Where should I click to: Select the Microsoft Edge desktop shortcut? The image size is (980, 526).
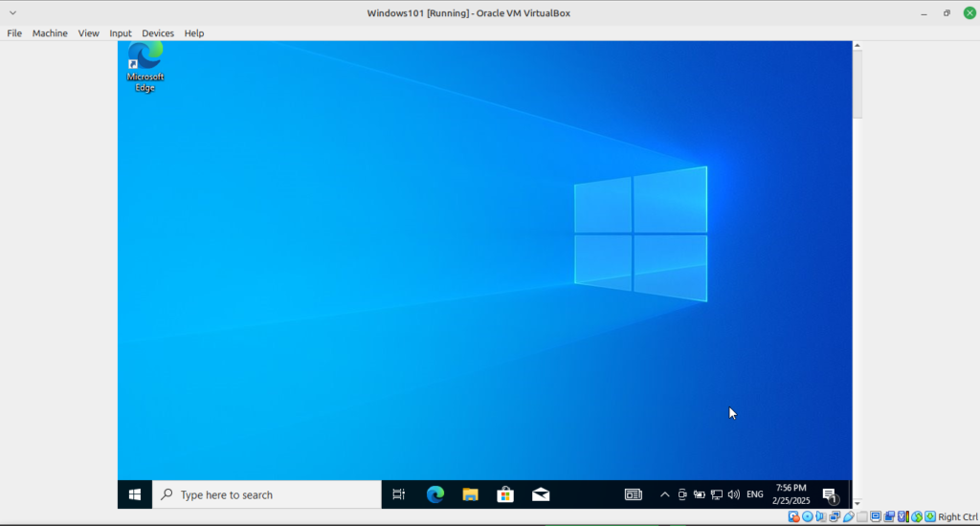tap(145, 68)
